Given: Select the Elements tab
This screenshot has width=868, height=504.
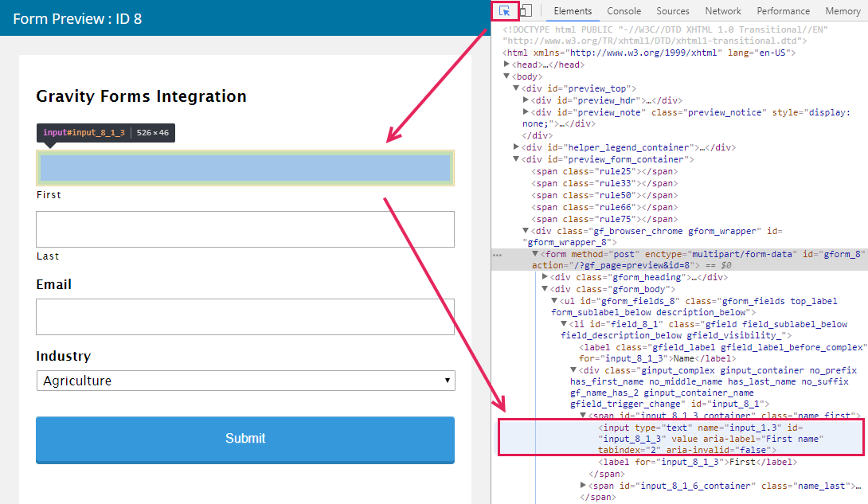Looking at the screenshot, I should tap(572, 10).
